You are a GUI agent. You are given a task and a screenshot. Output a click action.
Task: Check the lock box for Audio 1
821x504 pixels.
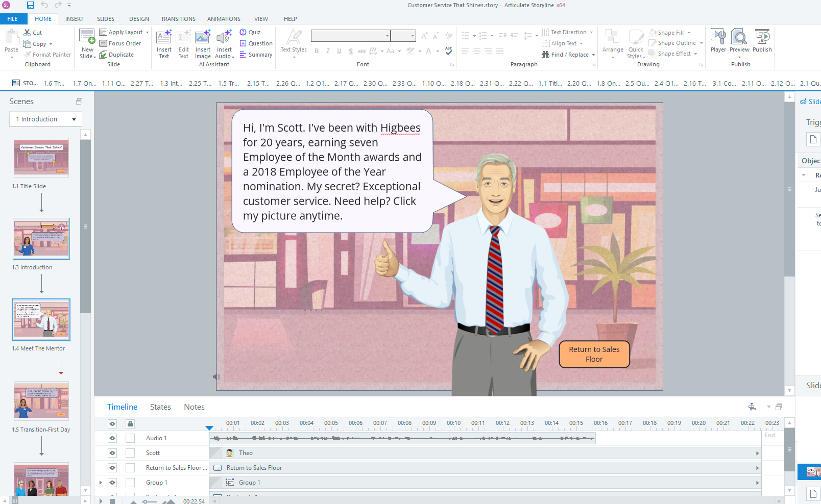tap(130, 438)
